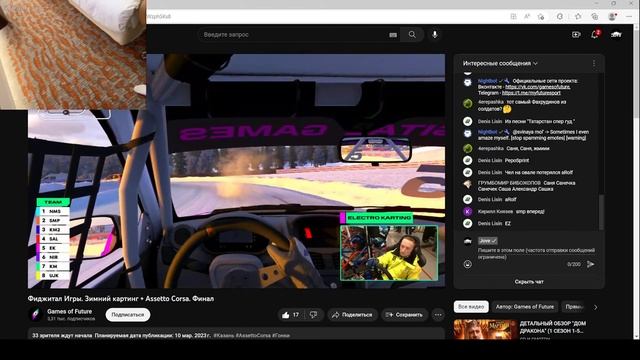
Task: Show next filter chips with arrow
Action: point(596,307)
